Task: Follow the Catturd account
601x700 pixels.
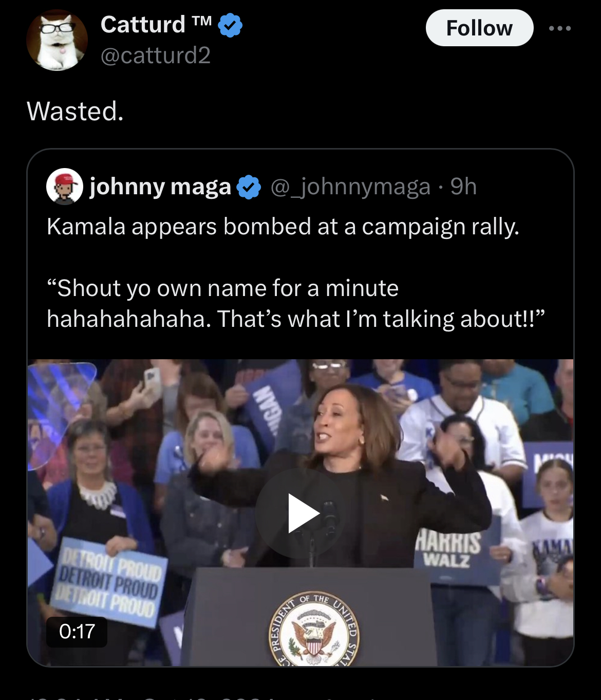Action: [479, 28]
